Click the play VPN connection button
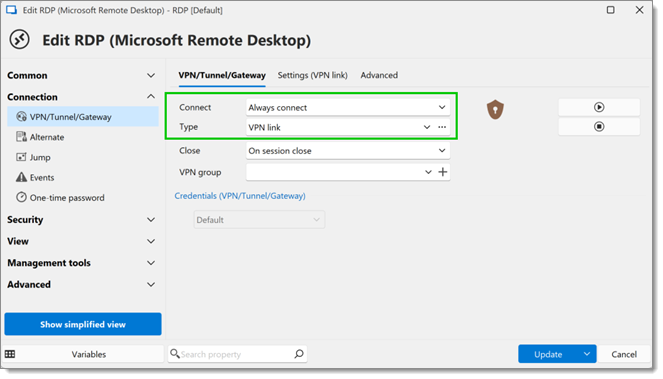 coord(599,107)
